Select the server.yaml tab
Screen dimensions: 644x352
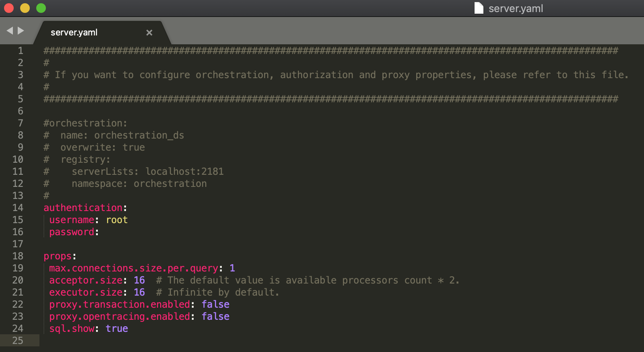(74, 32)
